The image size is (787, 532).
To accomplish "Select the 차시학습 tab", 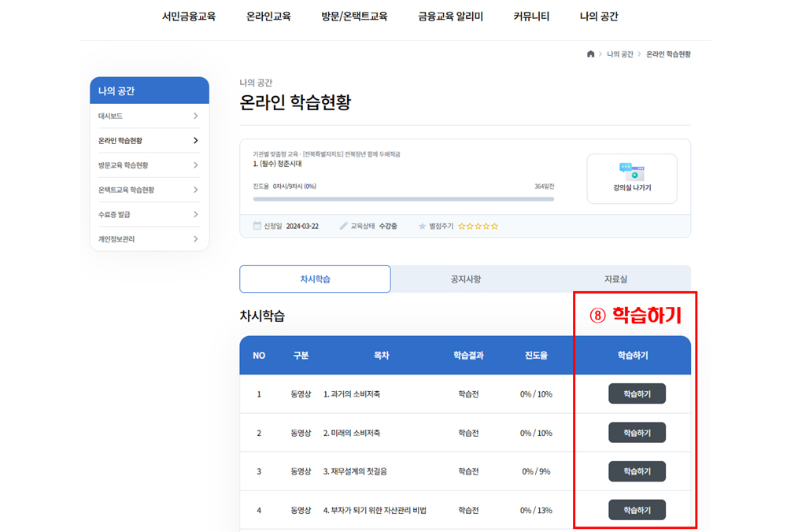I will 316,279.
